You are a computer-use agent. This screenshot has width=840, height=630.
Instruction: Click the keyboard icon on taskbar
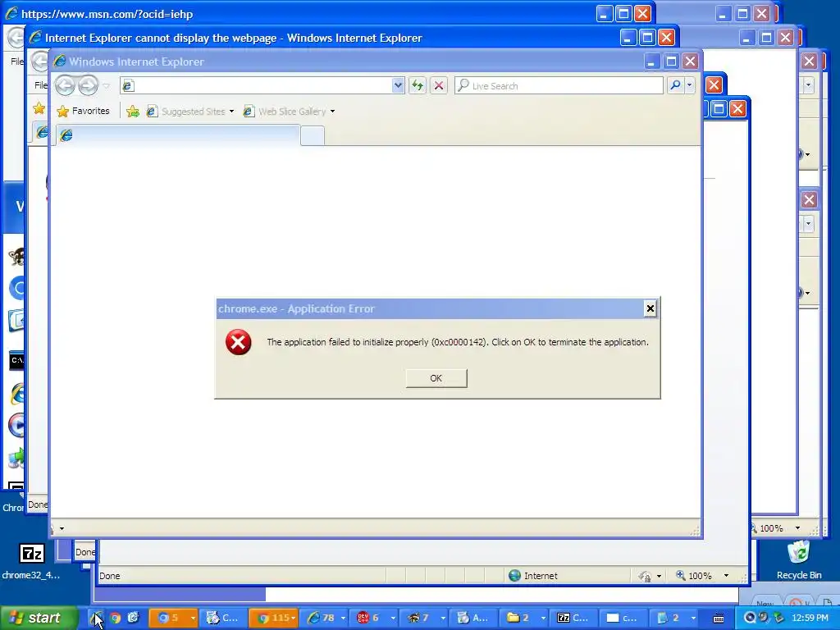coord(719,619)
